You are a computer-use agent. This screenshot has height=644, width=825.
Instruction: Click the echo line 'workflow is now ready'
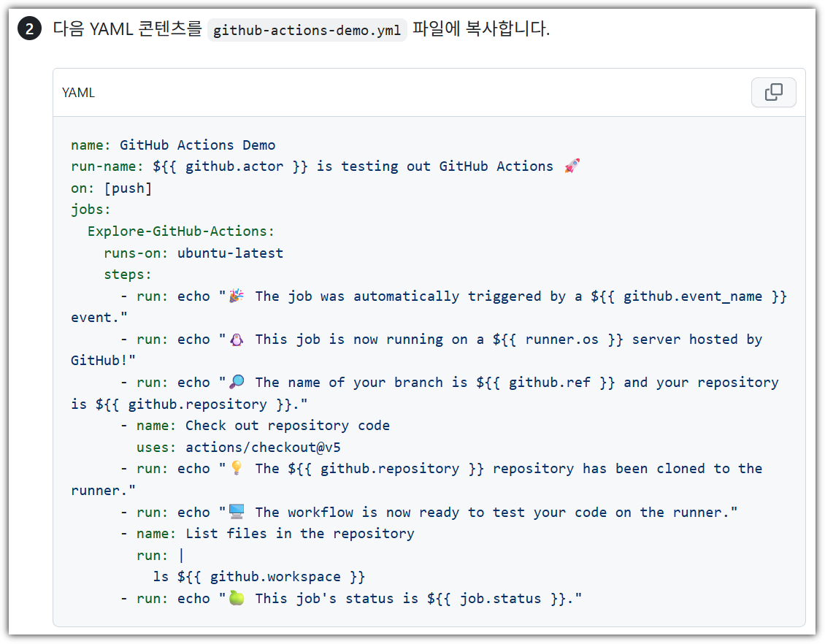point(429,512)
